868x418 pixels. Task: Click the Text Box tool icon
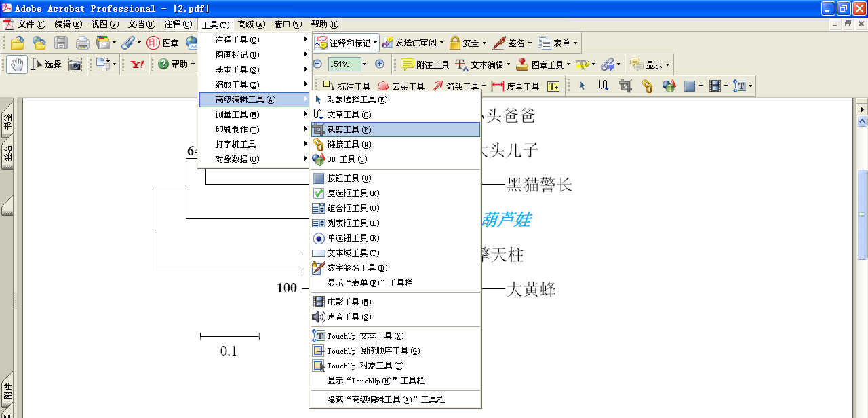[x=553, y=86]
